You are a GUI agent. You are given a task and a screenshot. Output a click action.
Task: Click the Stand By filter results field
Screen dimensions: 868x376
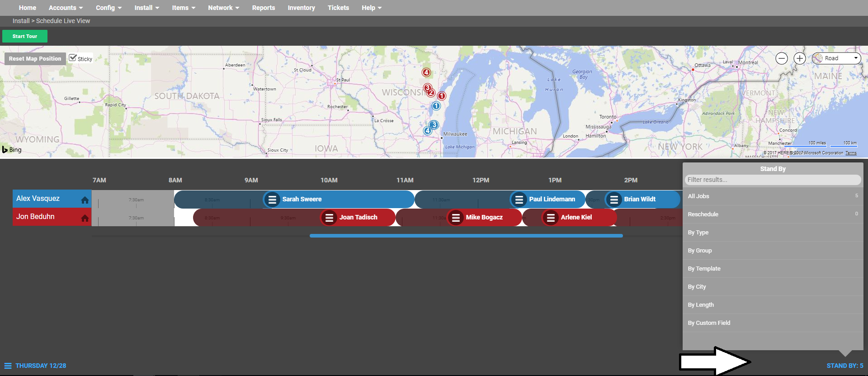[x=772, y=180]
